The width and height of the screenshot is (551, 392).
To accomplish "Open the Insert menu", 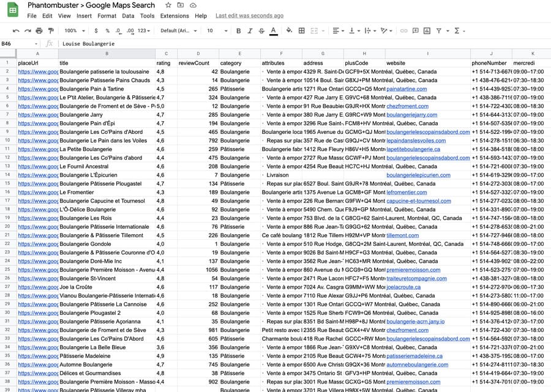I will (84, 16).
